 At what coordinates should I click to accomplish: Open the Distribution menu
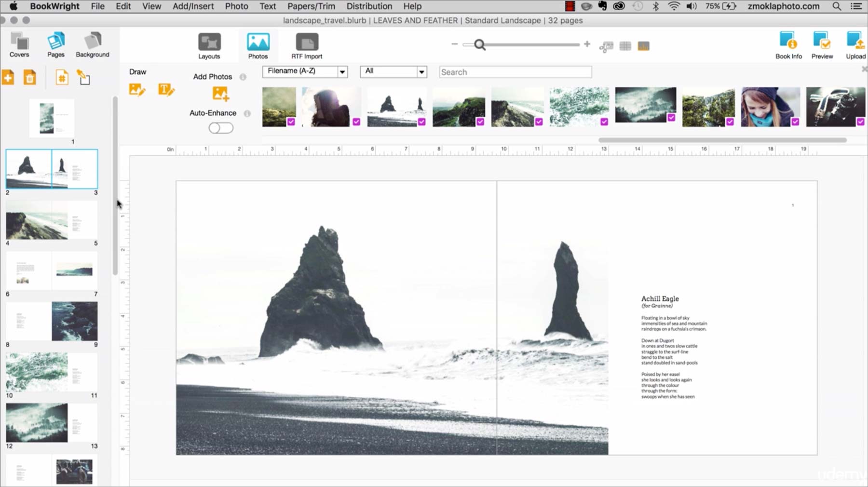369,6
